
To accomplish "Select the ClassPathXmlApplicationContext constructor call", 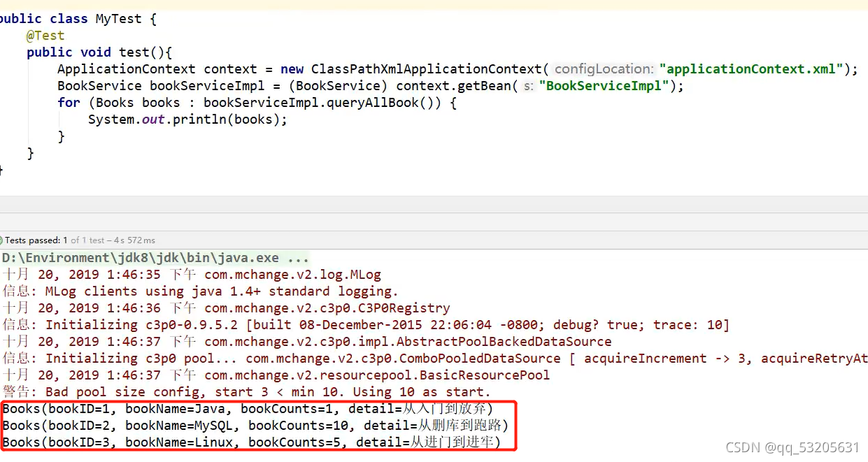I will coord(427,68).
